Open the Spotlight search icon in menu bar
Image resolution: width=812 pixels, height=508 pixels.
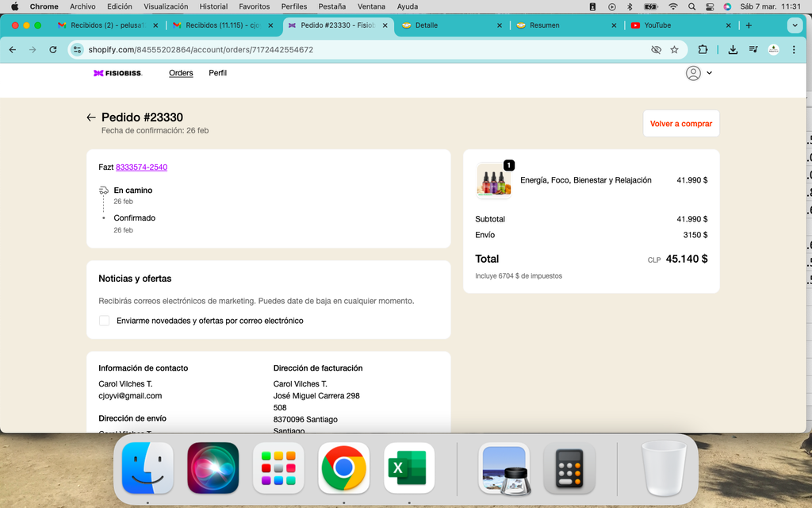[x=691, y=6]
